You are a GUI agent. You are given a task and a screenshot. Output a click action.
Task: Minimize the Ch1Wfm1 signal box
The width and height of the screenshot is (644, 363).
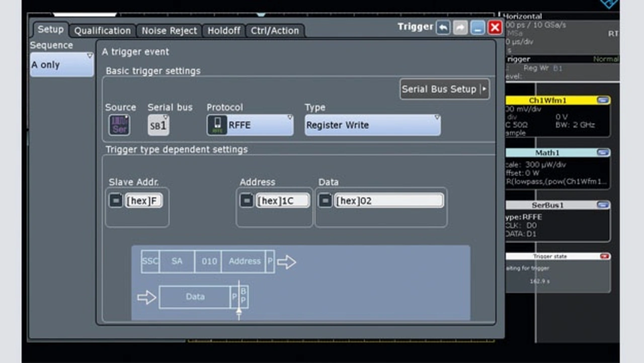602,100
